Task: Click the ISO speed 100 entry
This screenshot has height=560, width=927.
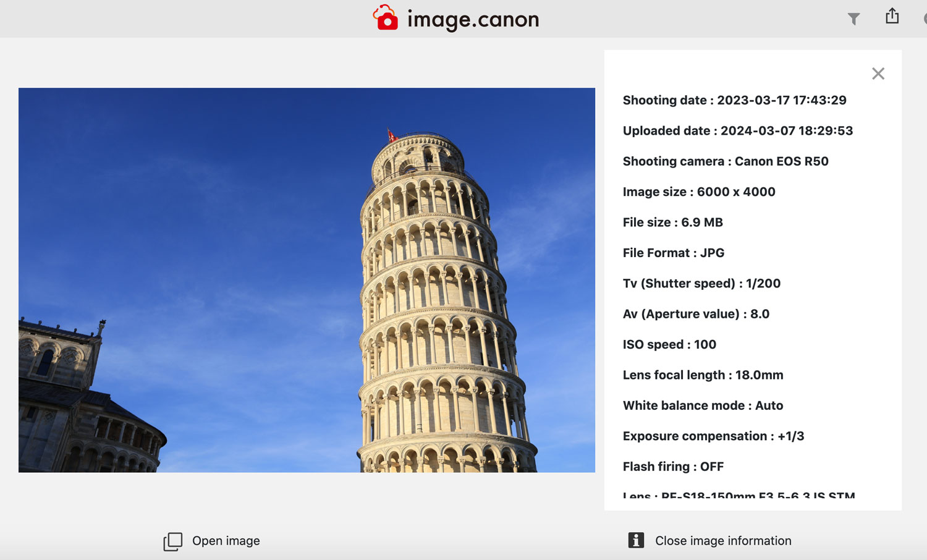Action: click(x=669, y=345)
